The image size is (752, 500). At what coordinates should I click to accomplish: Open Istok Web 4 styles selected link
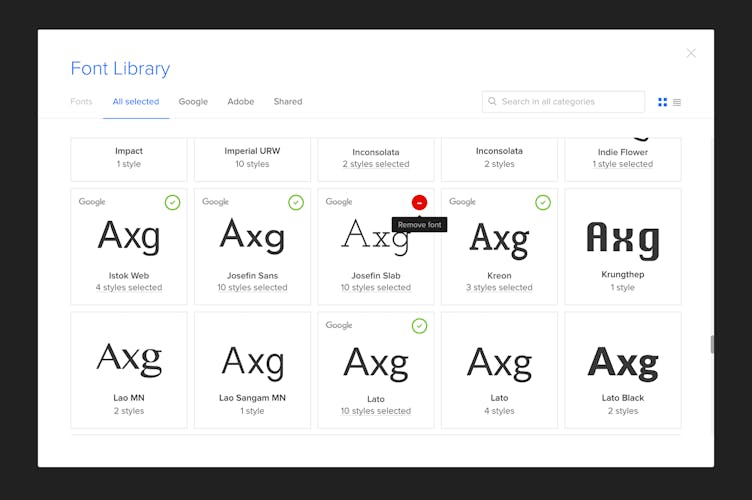point(129,288)
